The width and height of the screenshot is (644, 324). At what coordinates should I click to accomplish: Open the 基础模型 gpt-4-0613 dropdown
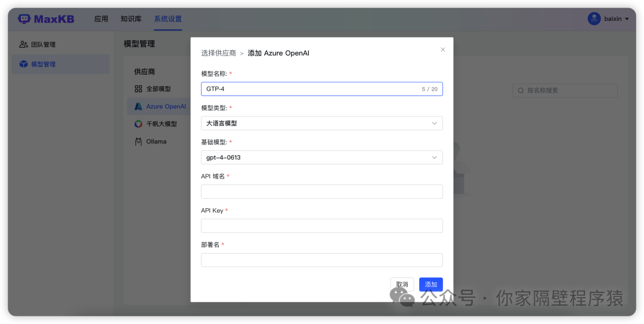tap(322, 158)
